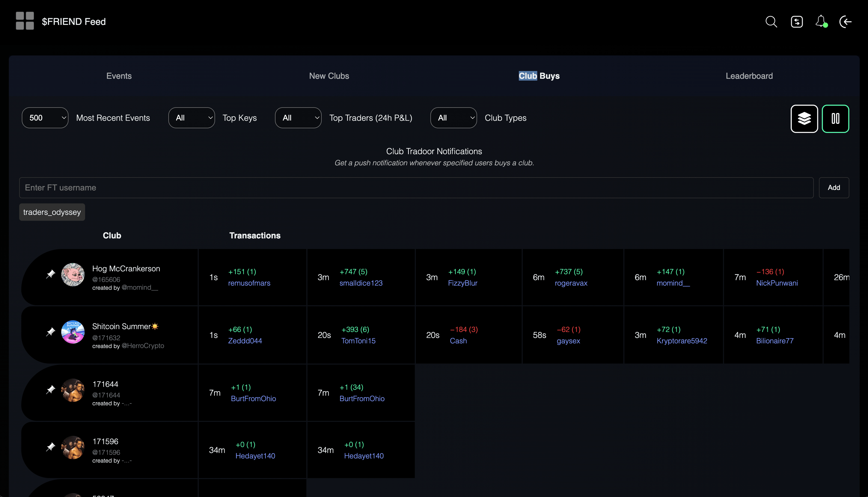Focus the Enter FT username field
868x497 pixels.
[416, 188]
